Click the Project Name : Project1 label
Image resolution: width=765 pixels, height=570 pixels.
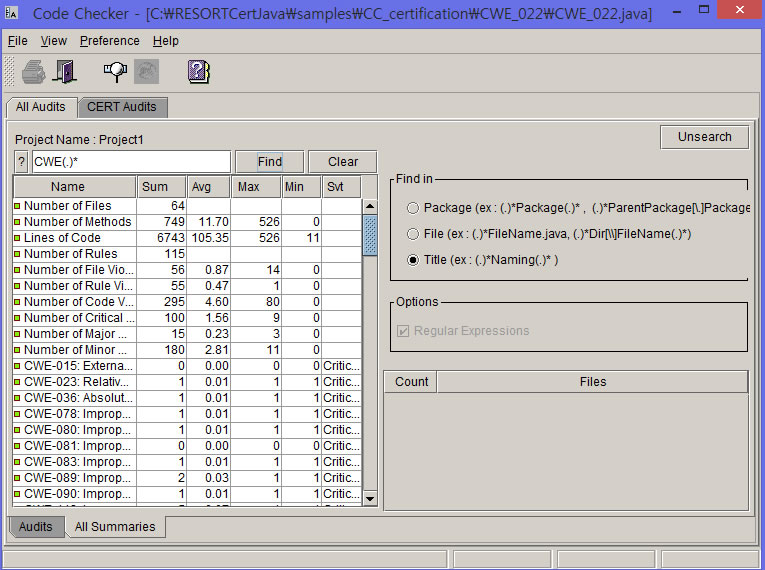(79, 140)
